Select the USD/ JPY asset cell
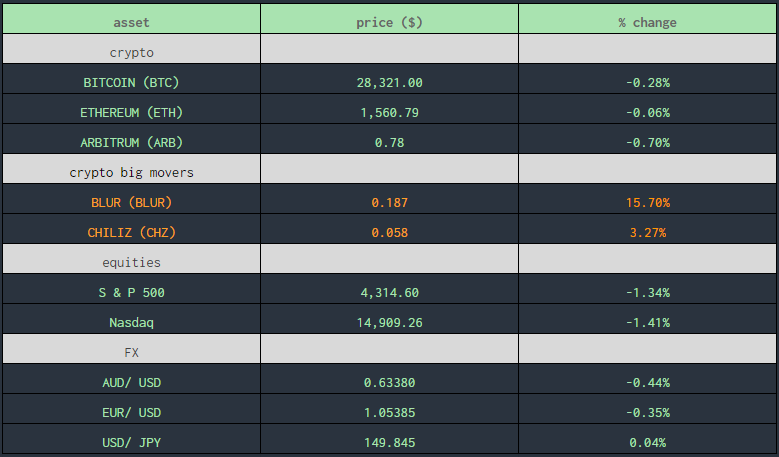Screen dimensions: 779x457 (132, 439)
